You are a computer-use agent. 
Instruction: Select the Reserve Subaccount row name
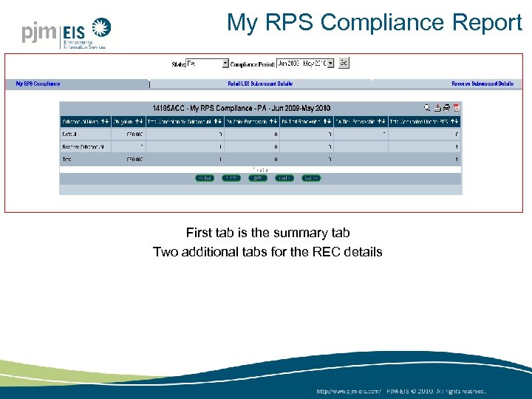83,147
